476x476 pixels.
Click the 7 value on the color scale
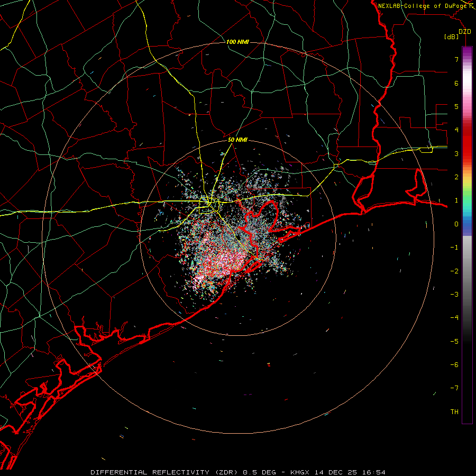[456, 59]
